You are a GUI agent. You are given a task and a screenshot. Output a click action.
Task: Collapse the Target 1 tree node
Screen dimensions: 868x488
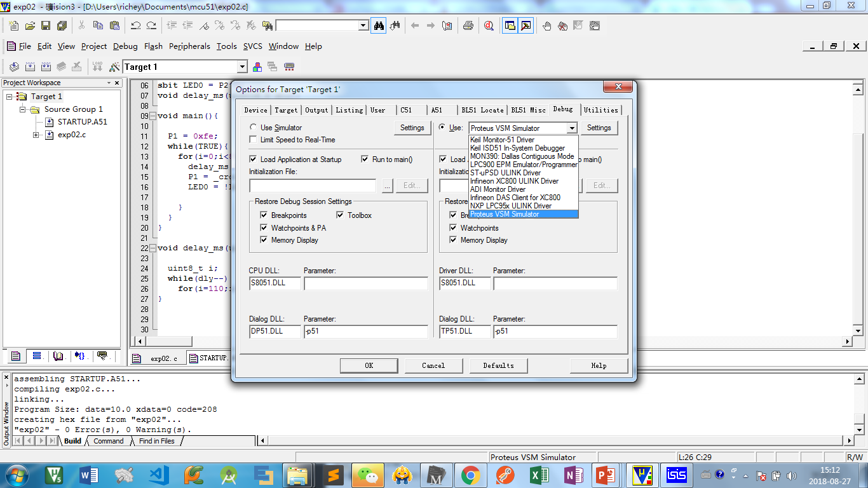(10, 97)
